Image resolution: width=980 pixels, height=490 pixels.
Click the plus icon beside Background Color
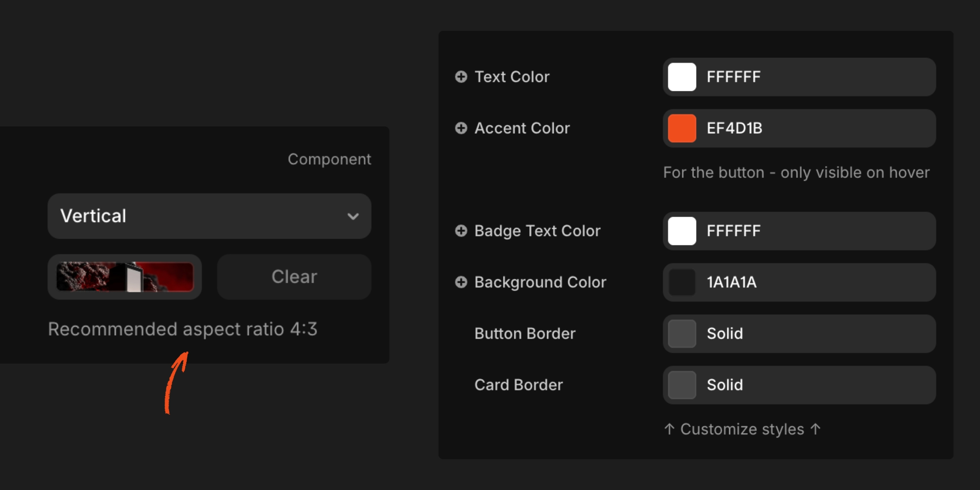pos(461,282)
